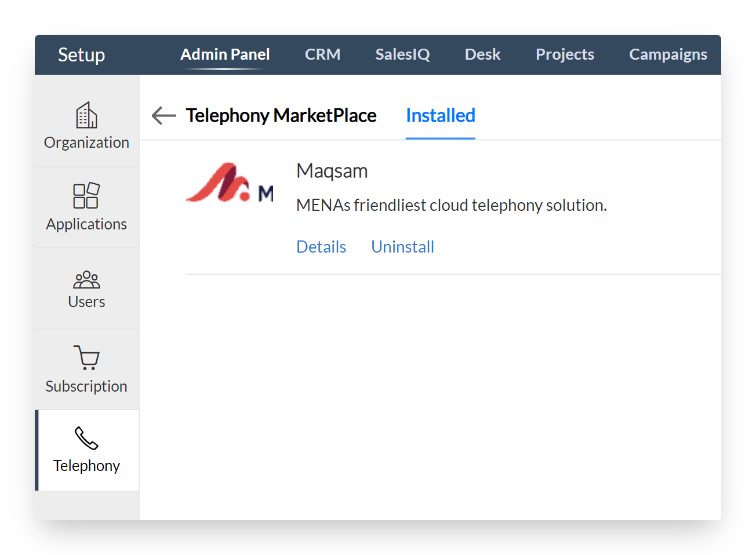Viewport: 756px width, 555px height.
Task: Click the Maqsam logo thumbnail
Action: [230, 183]
